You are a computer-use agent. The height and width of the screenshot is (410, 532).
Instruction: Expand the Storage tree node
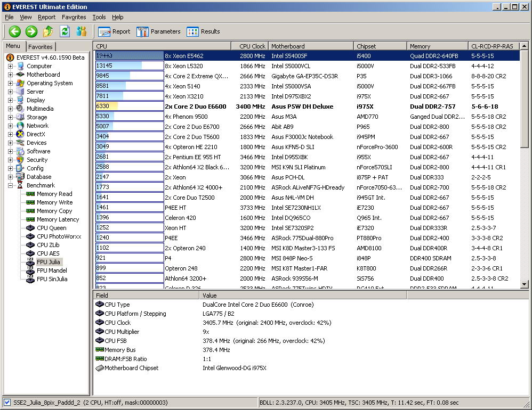click(x=10, y=117)
